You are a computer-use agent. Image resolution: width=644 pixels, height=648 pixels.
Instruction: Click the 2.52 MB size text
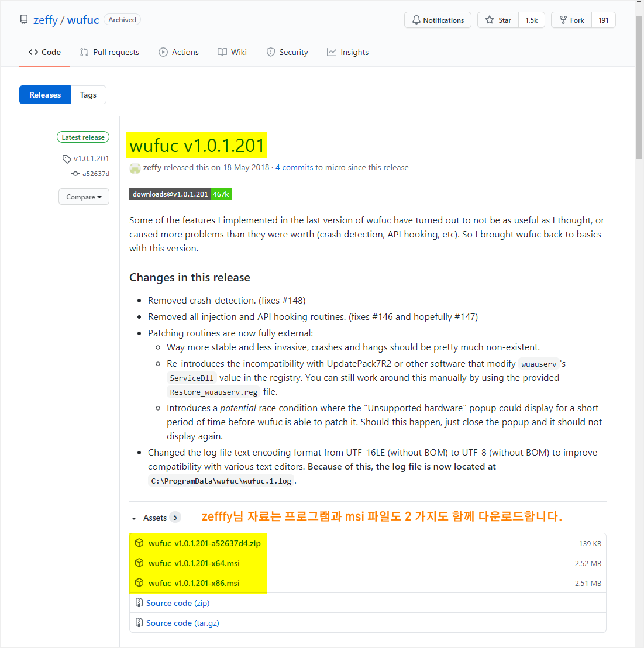(588, 563)
